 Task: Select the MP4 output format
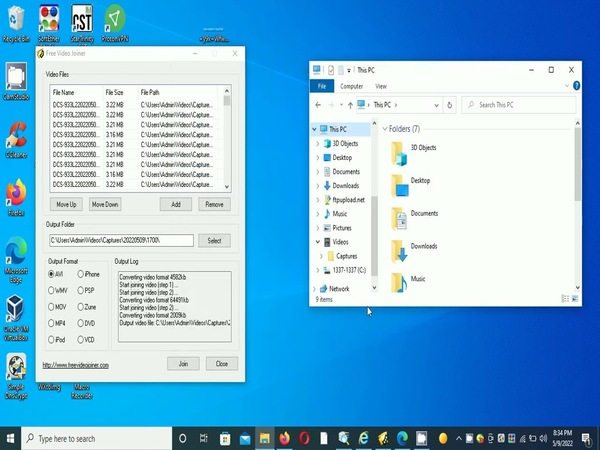coord(52,323)
